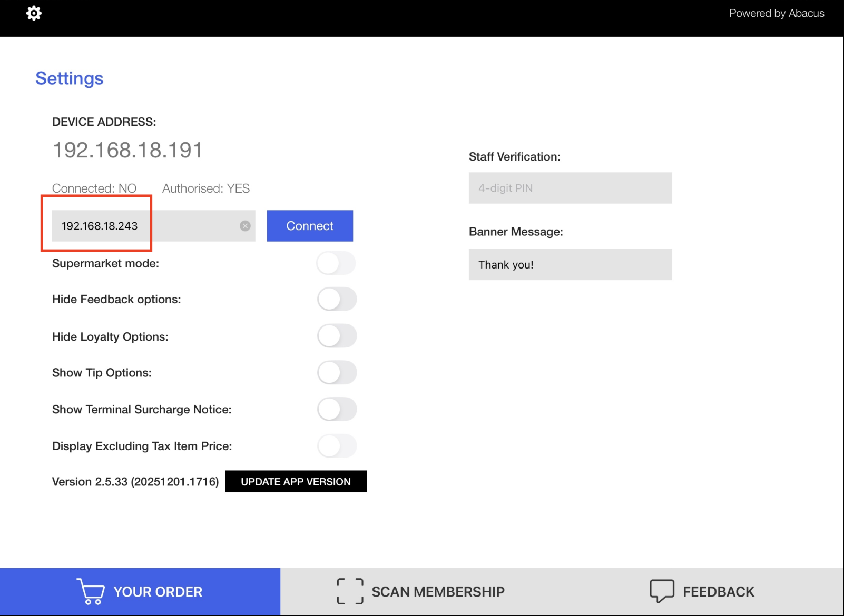844x616 pixels.
Task: Switch on Show Terminal Surcharge Notice
Action: tap(337, 409)
